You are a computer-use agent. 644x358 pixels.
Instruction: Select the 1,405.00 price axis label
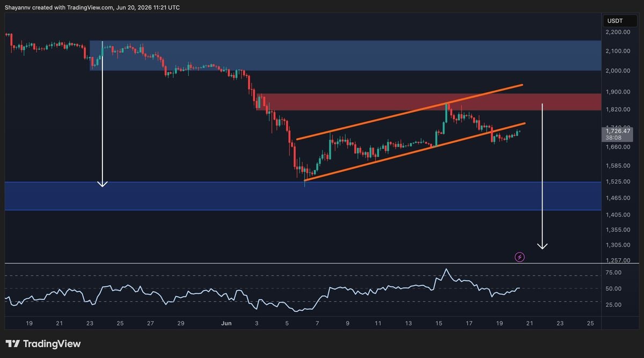617,215
